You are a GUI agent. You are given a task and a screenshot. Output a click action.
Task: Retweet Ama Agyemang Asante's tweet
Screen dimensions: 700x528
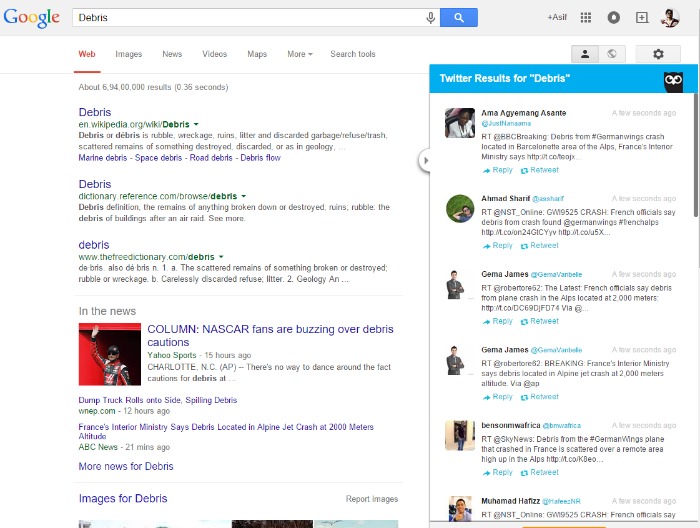pos(540,170)
